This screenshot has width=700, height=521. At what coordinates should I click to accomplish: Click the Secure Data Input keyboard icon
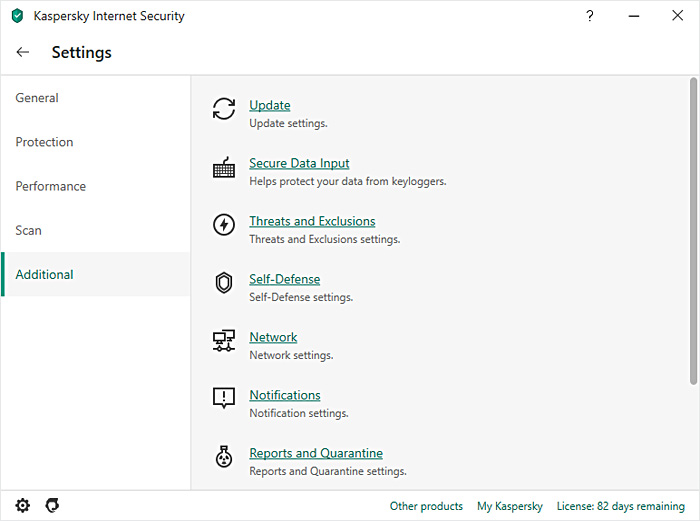tap(224, 167)
